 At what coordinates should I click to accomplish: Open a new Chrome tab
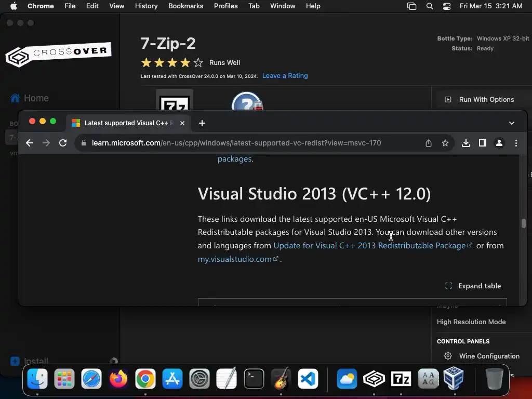click(202, 123)
